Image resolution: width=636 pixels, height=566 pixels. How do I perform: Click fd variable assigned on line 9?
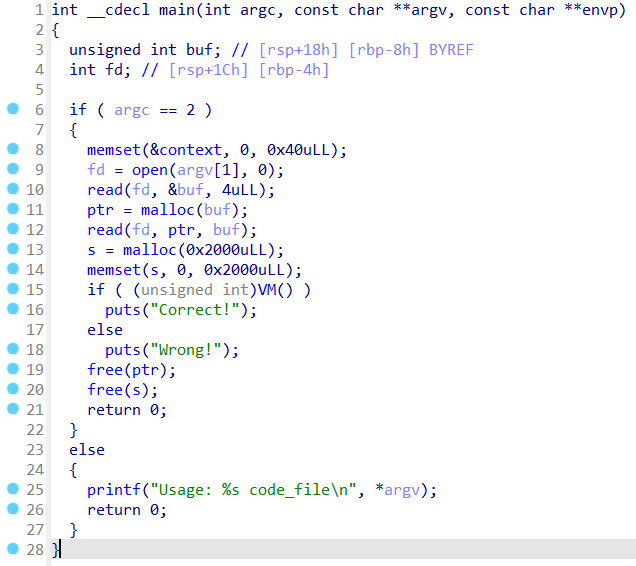[x=96, y=170]
